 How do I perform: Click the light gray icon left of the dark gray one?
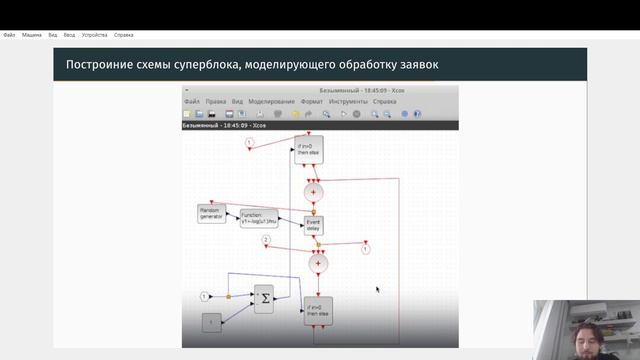click(x=260, y=114)
